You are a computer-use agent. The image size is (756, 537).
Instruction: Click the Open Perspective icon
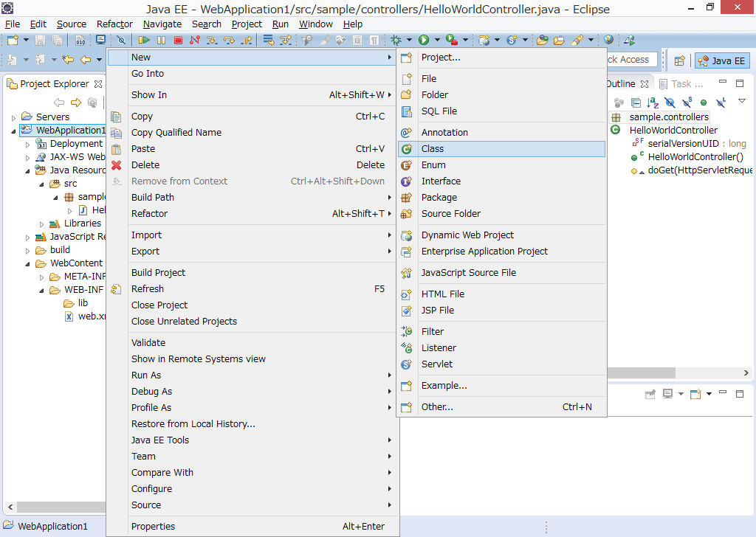point(680,60)
